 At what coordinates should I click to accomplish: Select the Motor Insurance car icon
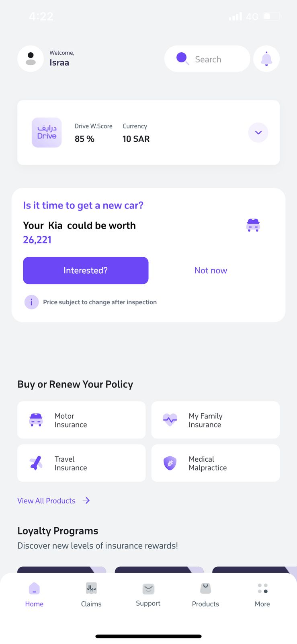(x=36, y=420)
